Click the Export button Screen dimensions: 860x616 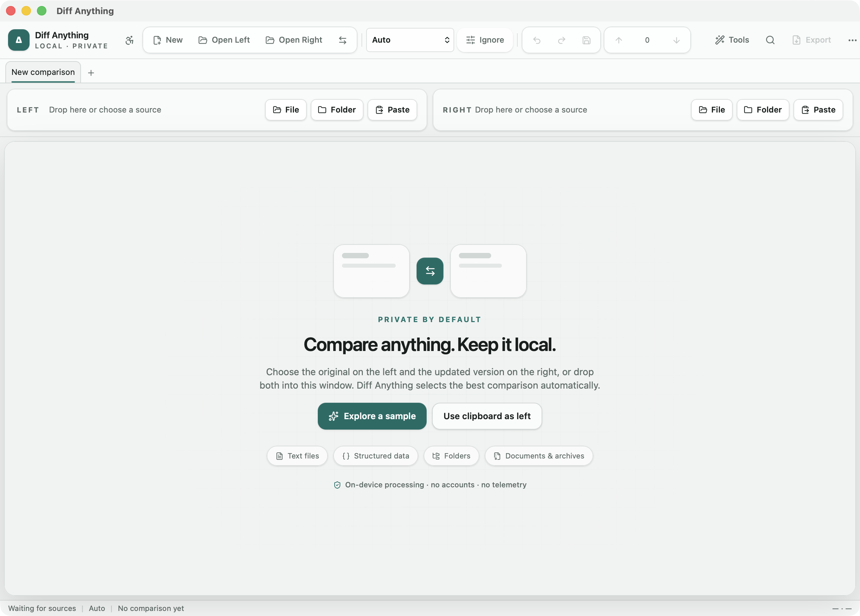(812, 40)
